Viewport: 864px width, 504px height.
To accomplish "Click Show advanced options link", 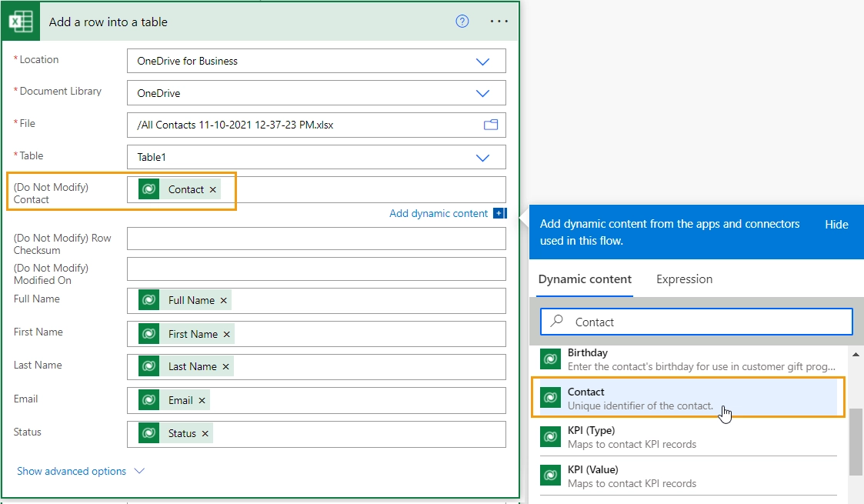I will point(72,471).
